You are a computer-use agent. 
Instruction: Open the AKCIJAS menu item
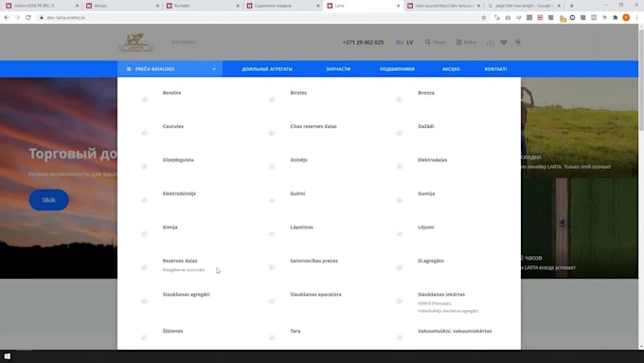tap(451, 69)
